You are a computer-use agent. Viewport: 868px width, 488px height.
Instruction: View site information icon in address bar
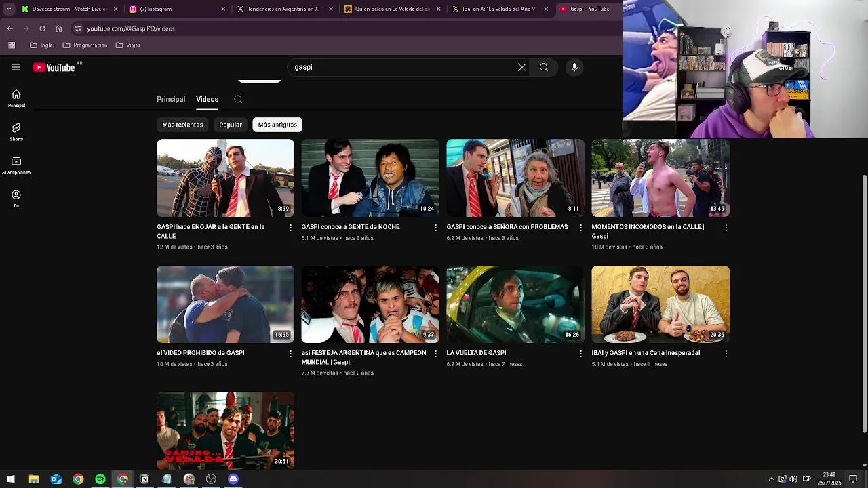coord(78,28)
